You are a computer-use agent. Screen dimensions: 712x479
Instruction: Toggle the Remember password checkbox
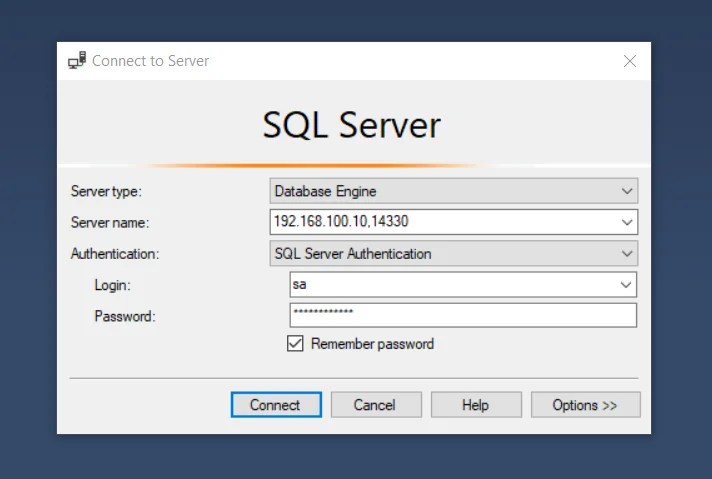coord(295,343)
